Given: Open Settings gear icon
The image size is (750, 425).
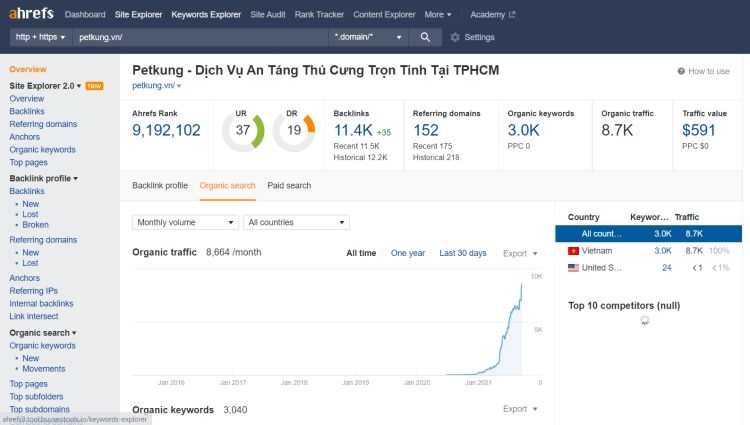Looking at the screenshot, I should pyautogui.click(x=455, y=37).
